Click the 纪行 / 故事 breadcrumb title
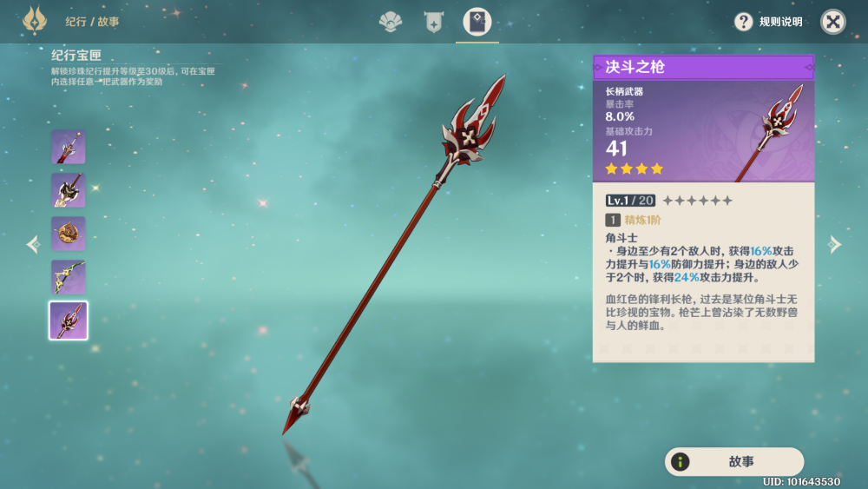Image resolution: width=868 pixels, height=489 pixels. click(92, 22)
